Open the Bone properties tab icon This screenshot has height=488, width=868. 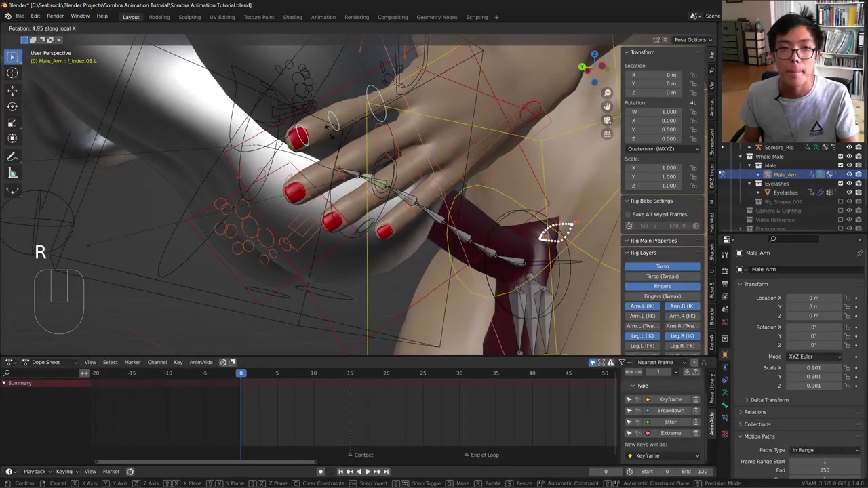pyautogui.click(x=725, y=405)
